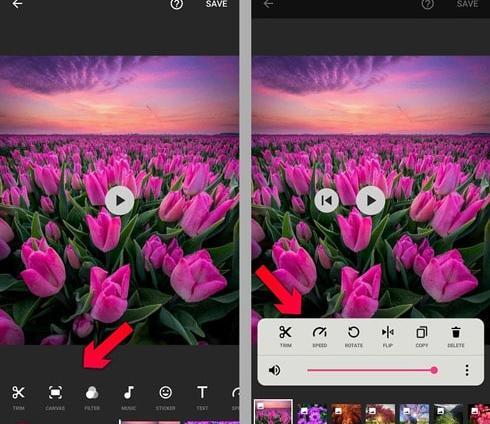Play the video in right screen
The width and height of the screenshot is (490, 424).
371,201
